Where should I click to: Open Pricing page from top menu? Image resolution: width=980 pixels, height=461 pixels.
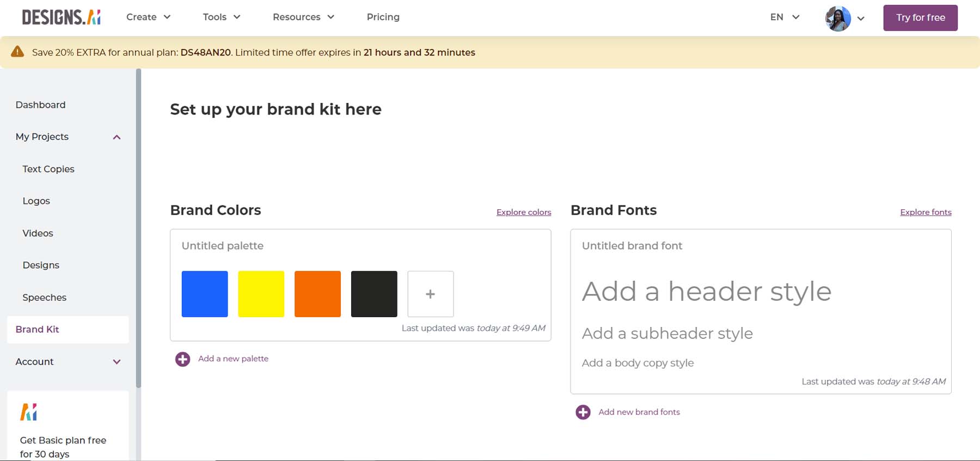click(383, 17)
